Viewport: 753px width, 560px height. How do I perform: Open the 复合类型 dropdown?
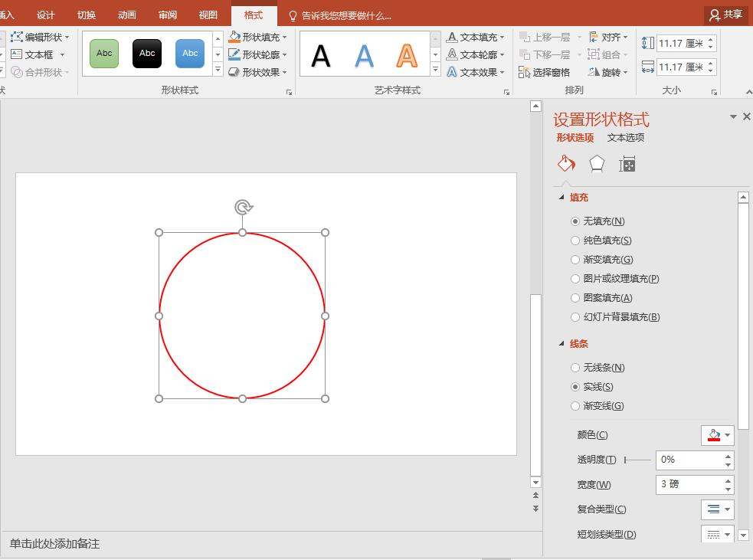(718, 509)
